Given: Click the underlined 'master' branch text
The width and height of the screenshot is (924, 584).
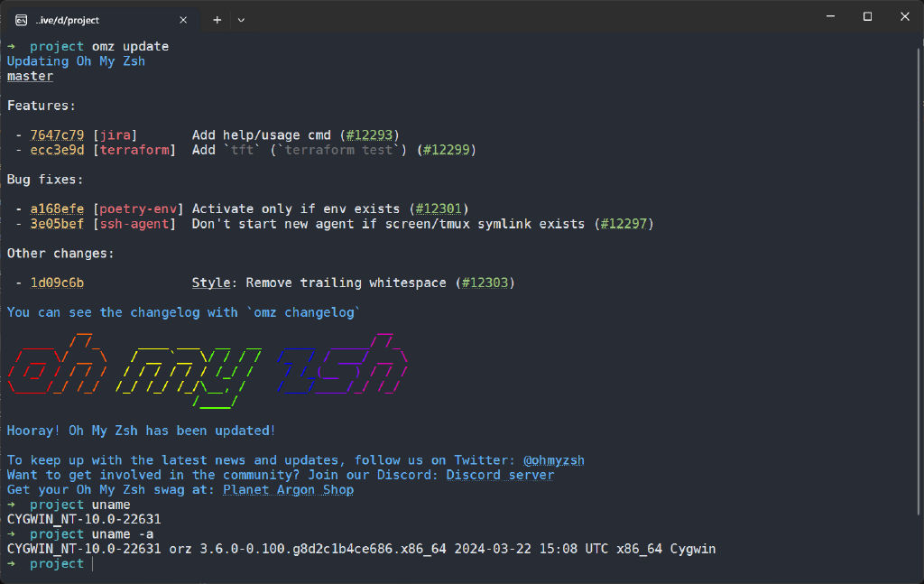Looking at the screenshot, I should click(30, 76).
